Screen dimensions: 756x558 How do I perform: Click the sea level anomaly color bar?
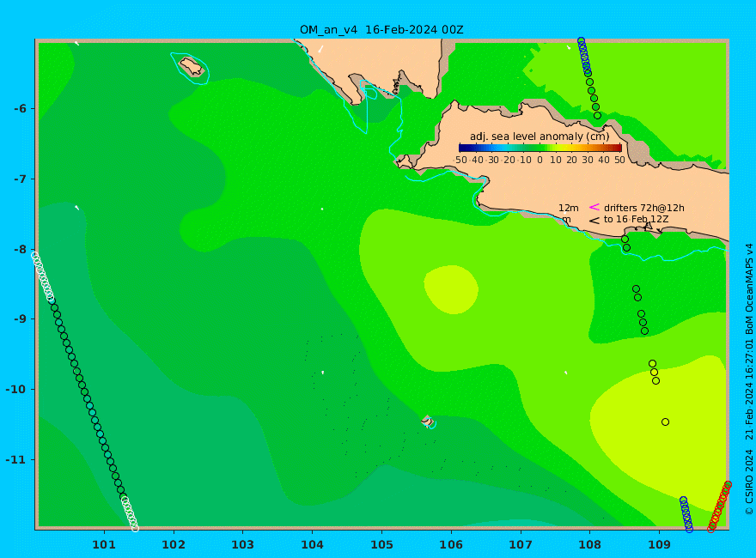(540, 148)
